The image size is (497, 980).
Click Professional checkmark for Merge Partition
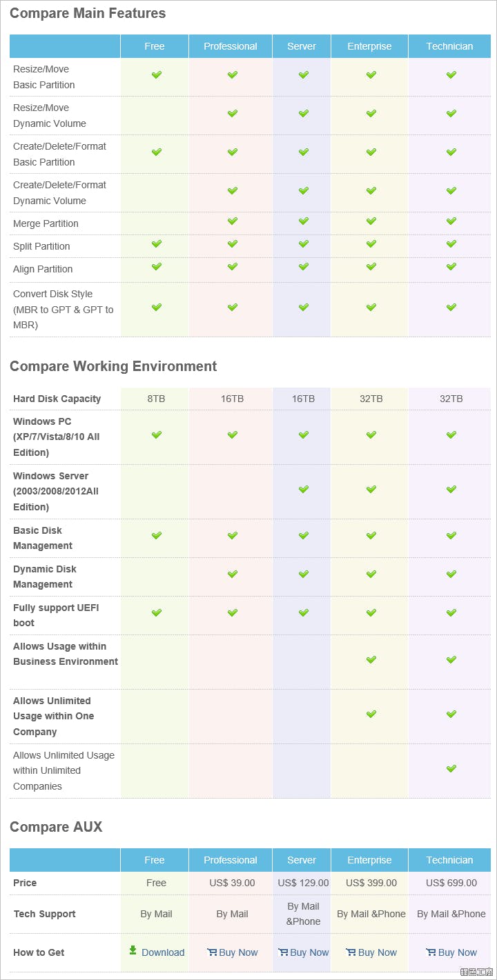click(x=232, y=221)
